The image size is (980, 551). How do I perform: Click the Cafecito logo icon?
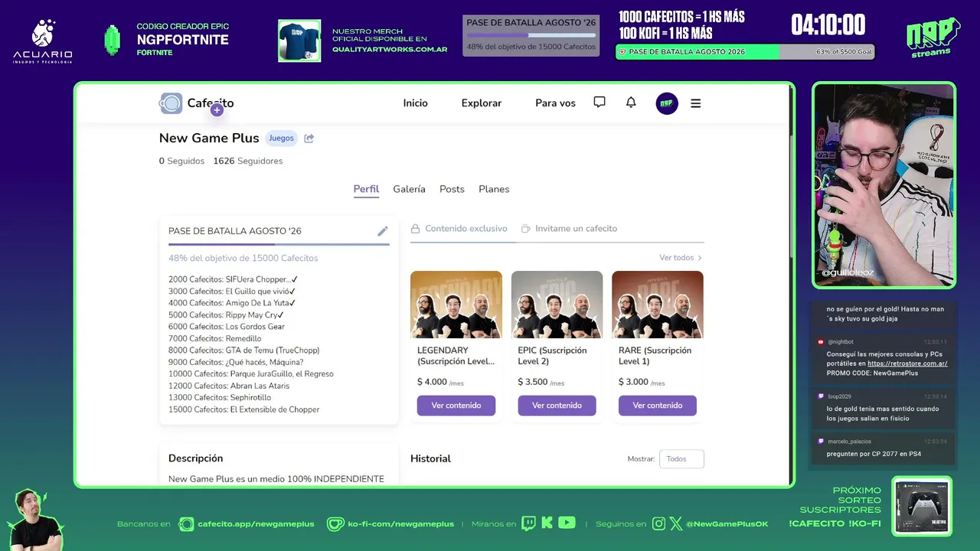pos(171,103)
